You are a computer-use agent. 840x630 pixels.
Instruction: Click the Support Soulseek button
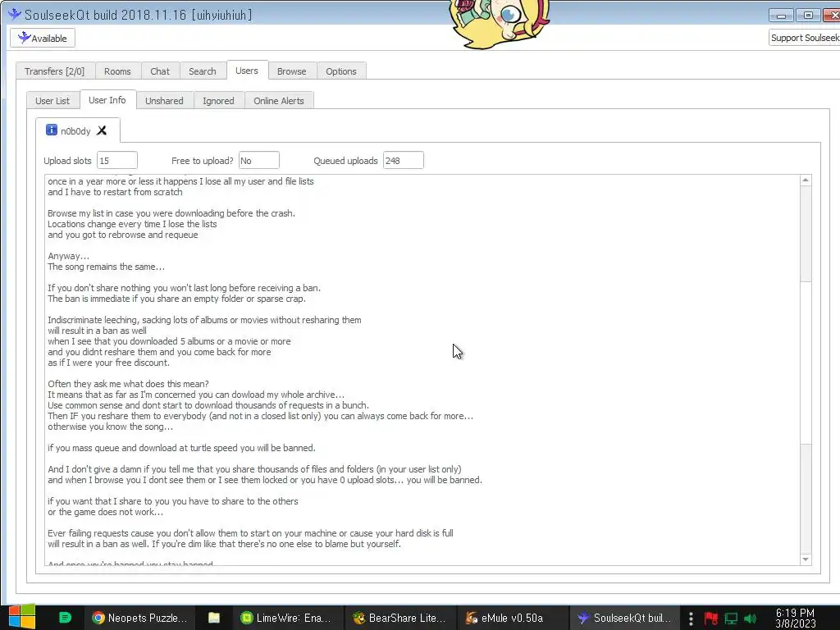[805, 38]
